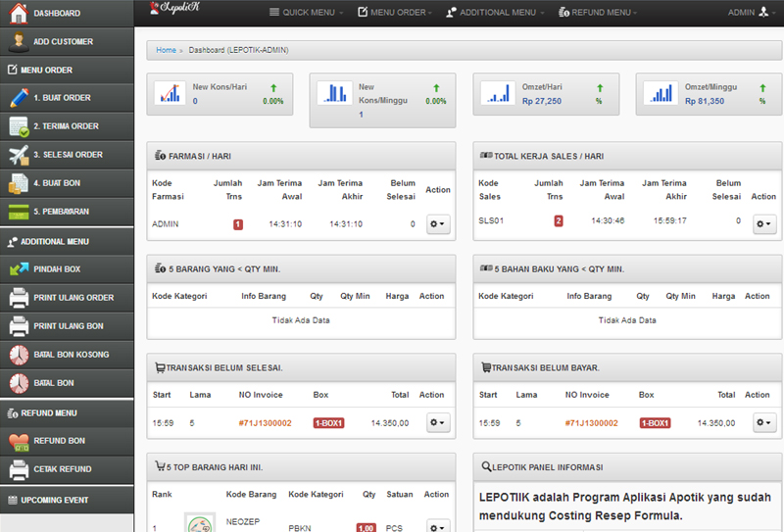Viewport: 784px width, 532px height.
Task: Open gear action in Transaksi Belum Bayar row
Action: click(x=764, y=423)
